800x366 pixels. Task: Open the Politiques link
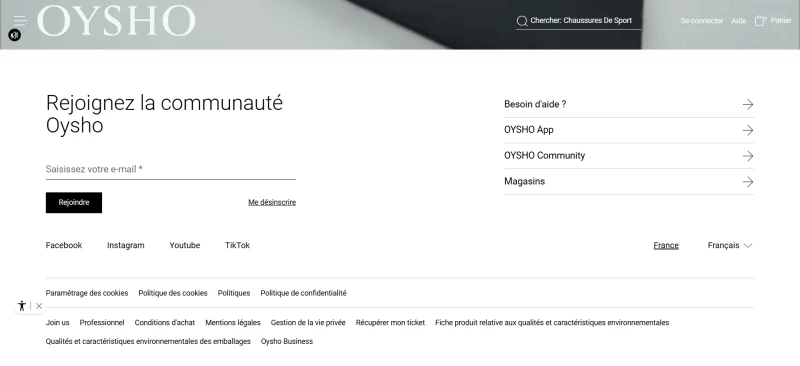(234, 293)
